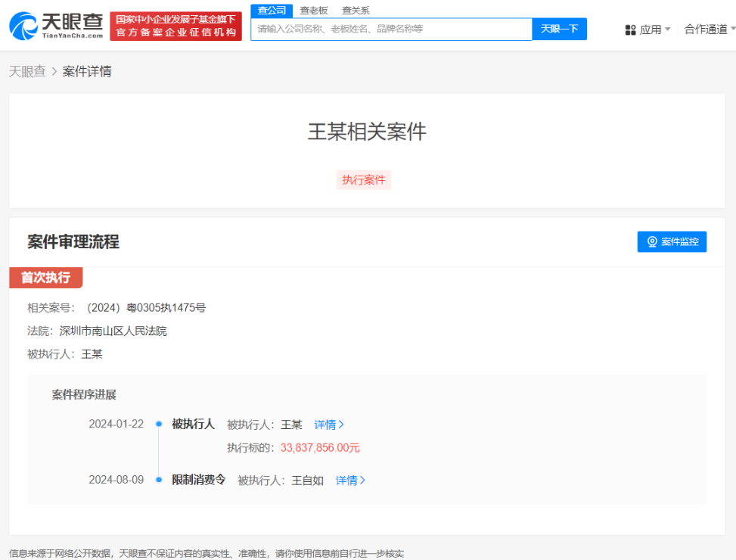Switch to the 查老板 tab
The image size is (736, 560).
click(x=314, y=11)
